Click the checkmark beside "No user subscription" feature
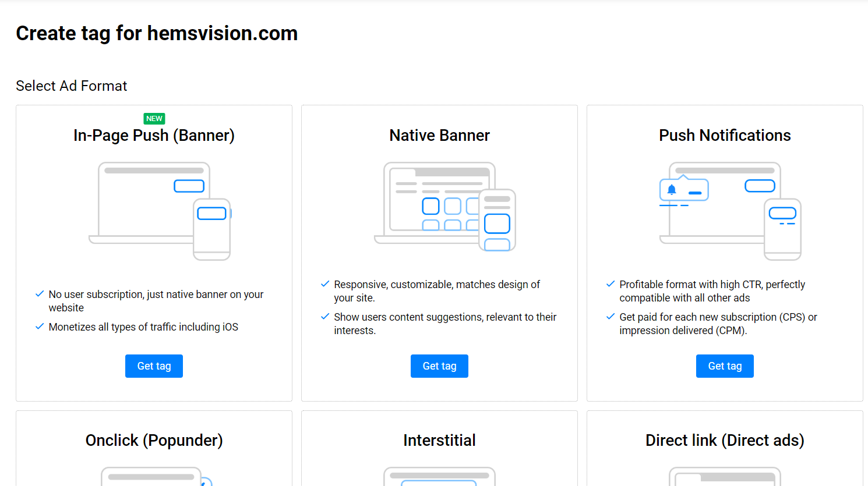Screen dimensions: 868x486 click(x=40, y=293)
